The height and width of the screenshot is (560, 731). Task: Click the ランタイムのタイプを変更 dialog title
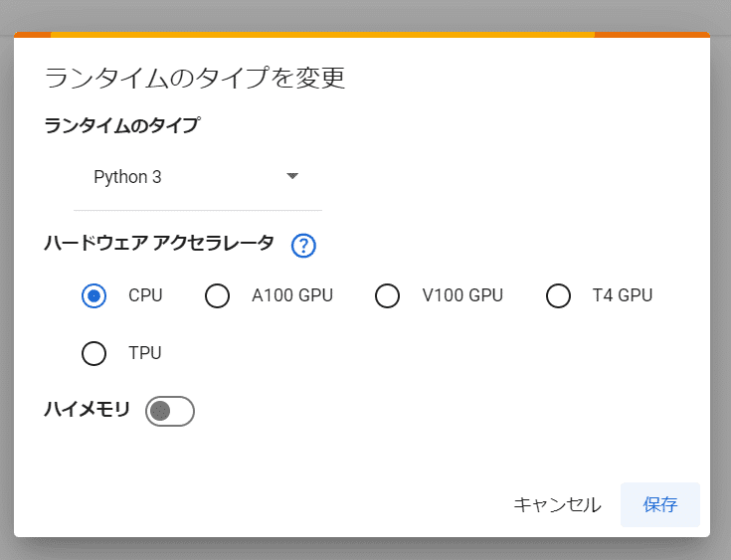click(195, 79)
